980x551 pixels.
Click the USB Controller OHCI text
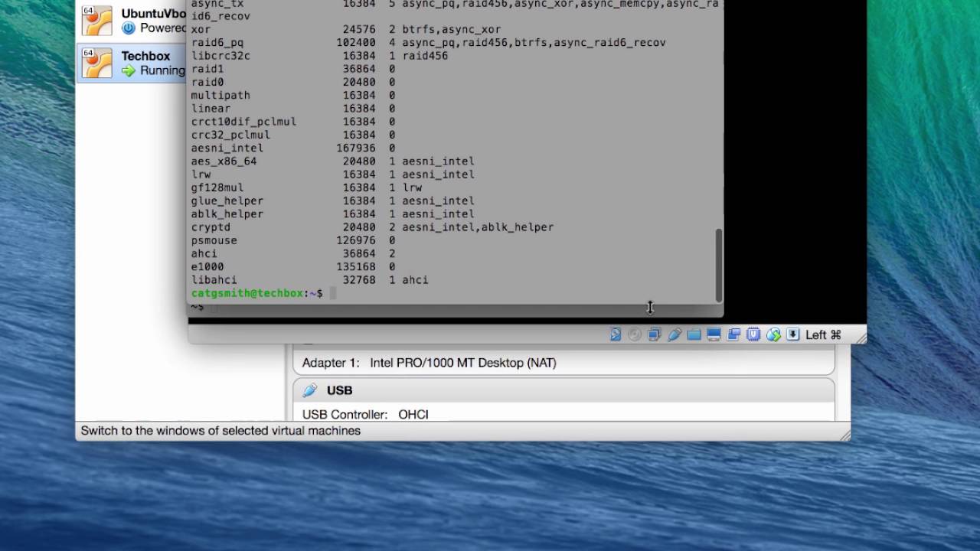365,414
